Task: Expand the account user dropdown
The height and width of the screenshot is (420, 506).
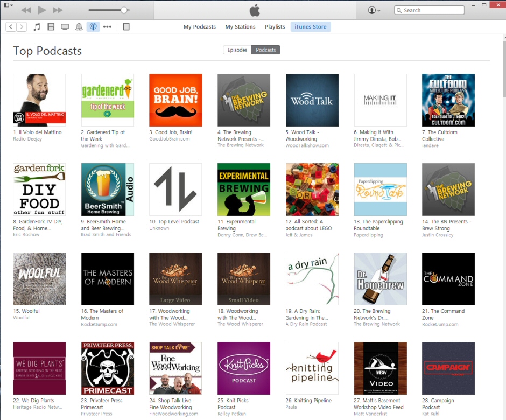Action: 374,10
